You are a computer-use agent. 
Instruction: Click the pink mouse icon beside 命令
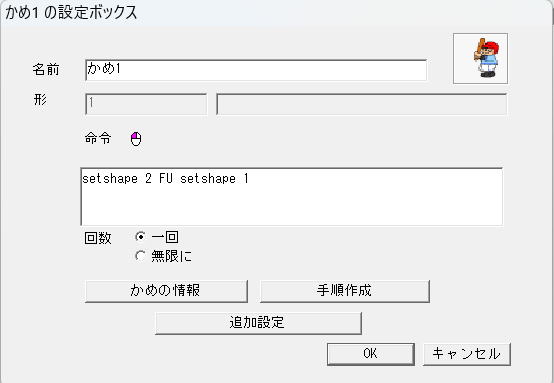(x=136, y=139)
